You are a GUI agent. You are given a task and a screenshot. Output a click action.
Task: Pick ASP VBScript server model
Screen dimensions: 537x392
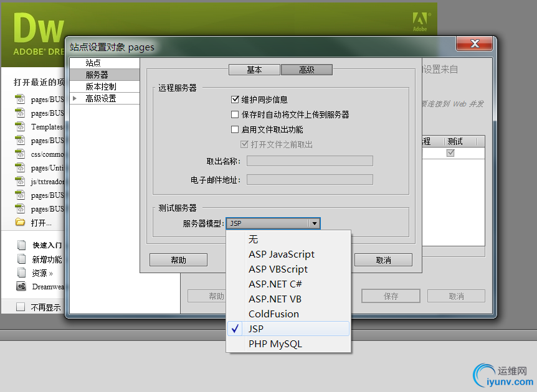click(288, 269)
